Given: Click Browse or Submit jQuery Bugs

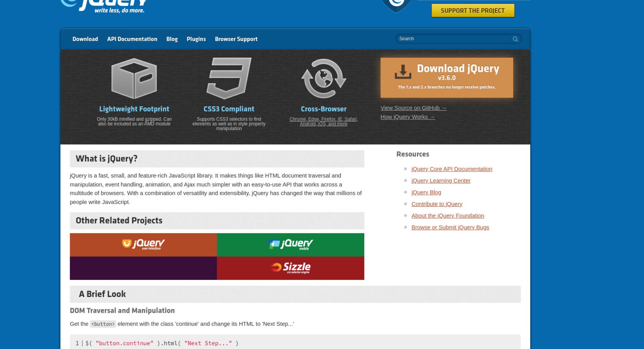Looking at the screenshot, I should tap(450, 228).
